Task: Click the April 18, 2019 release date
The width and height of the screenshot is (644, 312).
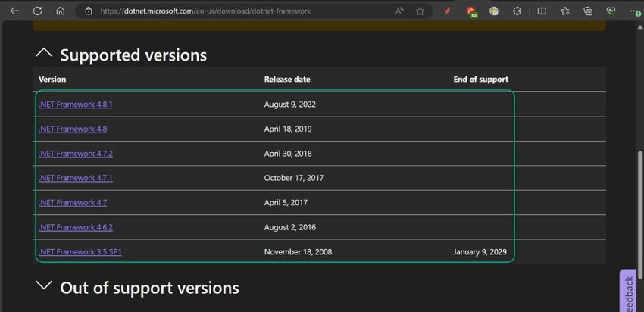Action: point(288,129)
